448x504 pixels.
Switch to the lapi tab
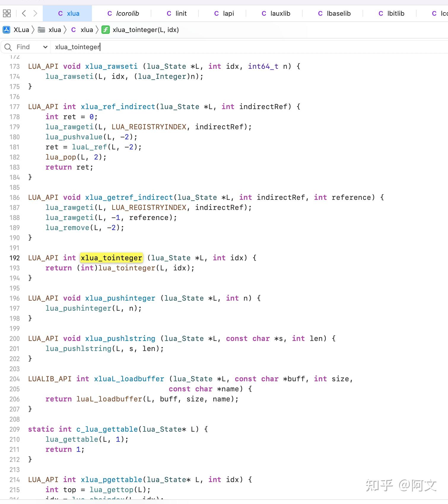click(224, 13)
